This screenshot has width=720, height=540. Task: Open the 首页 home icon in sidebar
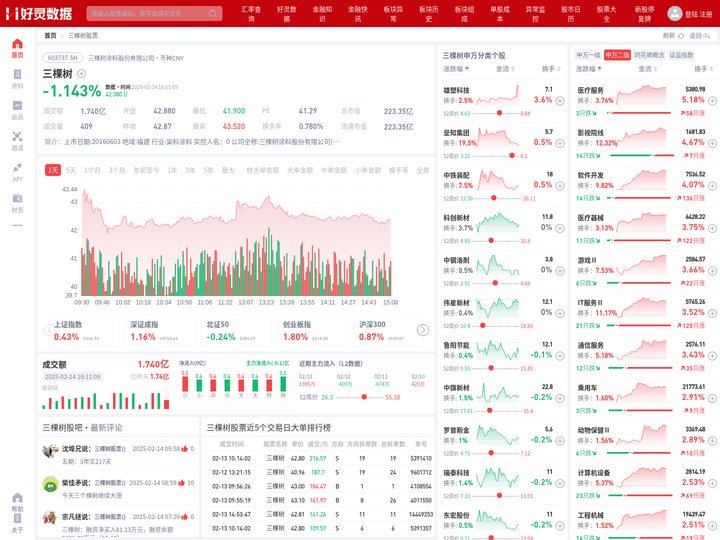(x=17, y=44)
